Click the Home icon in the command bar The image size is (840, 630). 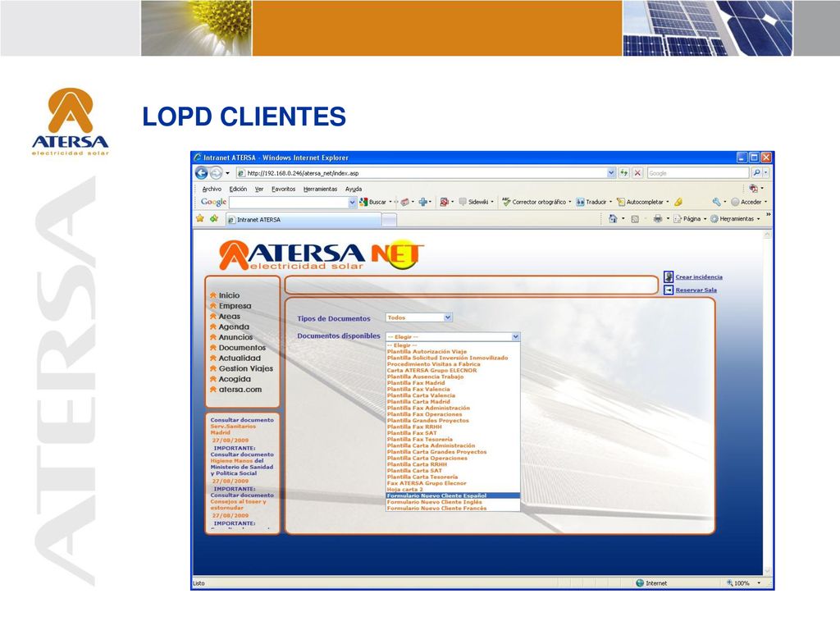(x=613, y=218)
